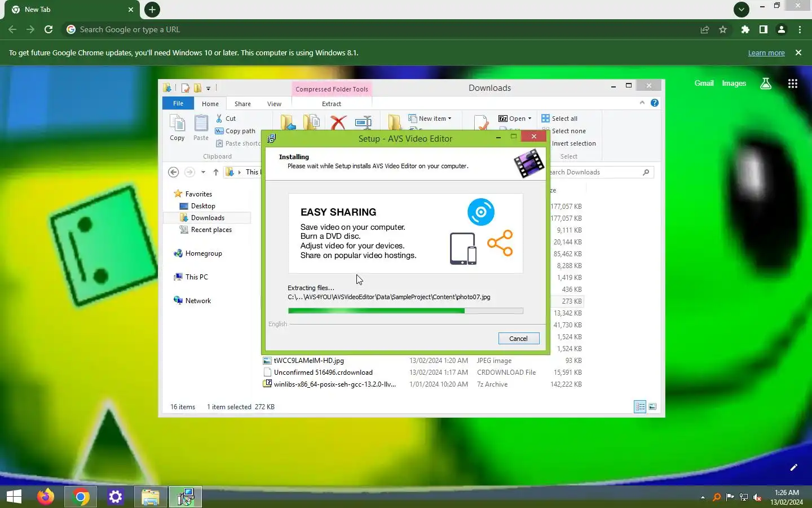
Task: Open Images link on New Tab page
Action: tap(734, 83)
